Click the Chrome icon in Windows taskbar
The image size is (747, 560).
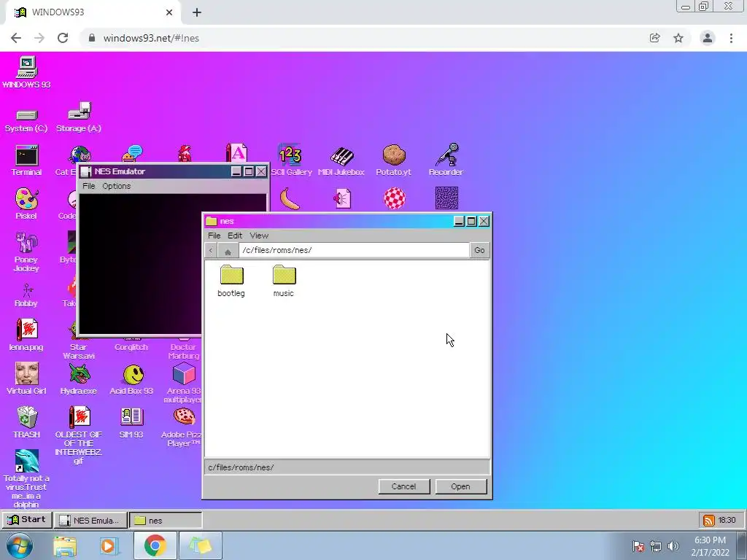tap(155, 545)
